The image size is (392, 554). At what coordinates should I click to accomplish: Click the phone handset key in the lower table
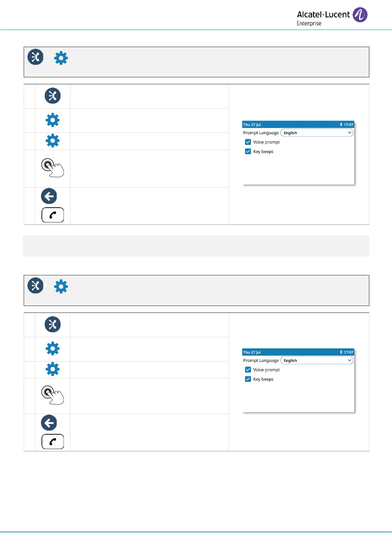pyautogui.click(x=53, y=441)
